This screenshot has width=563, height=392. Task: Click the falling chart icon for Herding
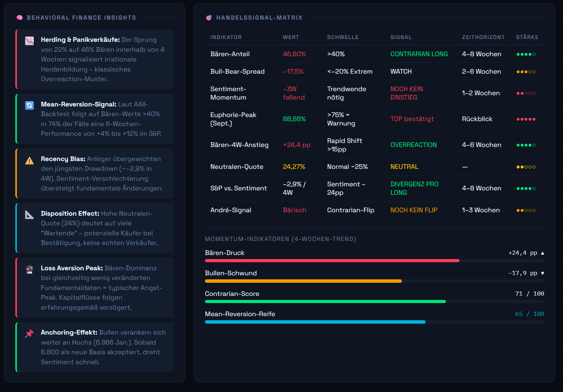click(29, 41)
